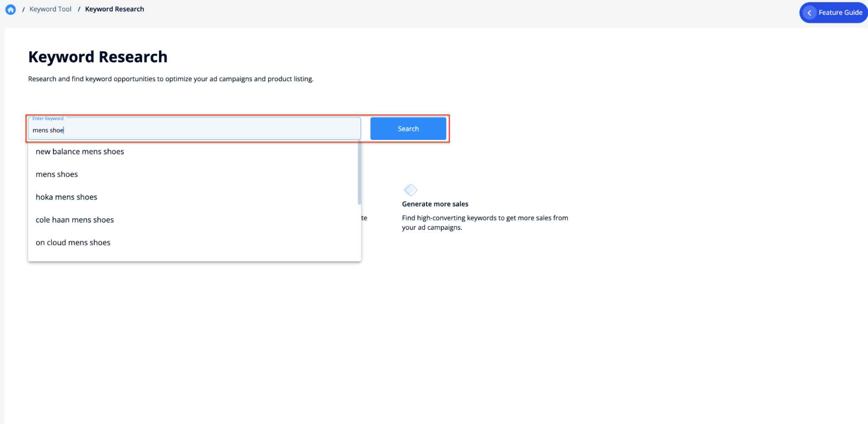Go to Keyword Tool breadcrumb link
This screenshot has height=424, width=868.
tap(50, 9)
